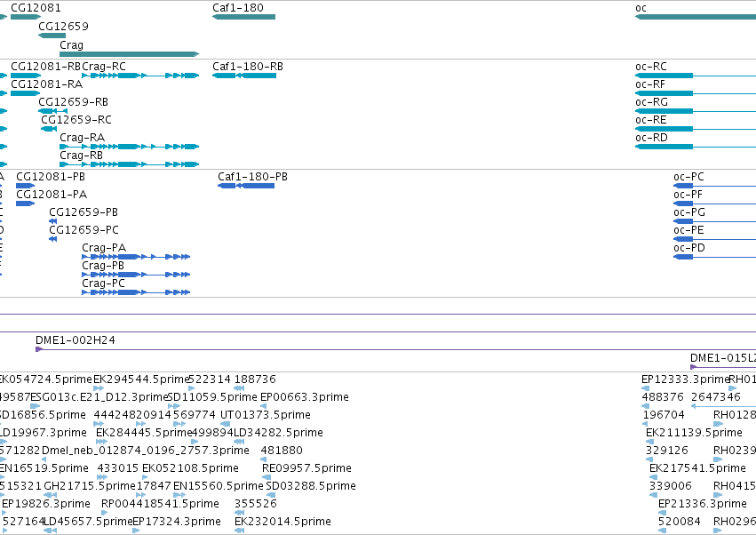Click the 355526 feature label
The width and height of the screenshot is (756, 535).
click(256, 504)
